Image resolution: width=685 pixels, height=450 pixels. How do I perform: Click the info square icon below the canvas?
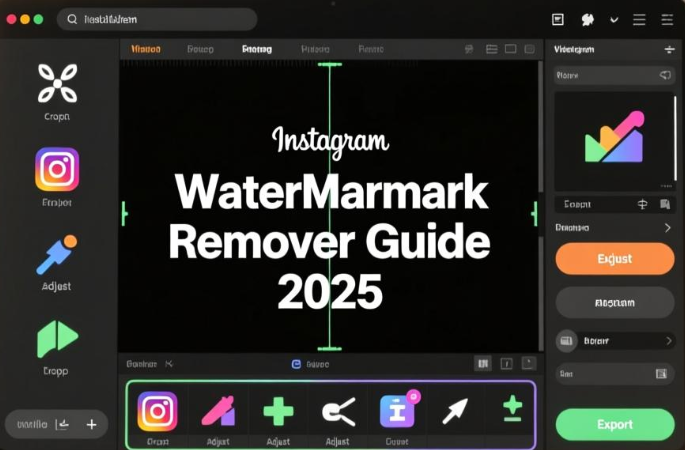pyautogui.click(x=506, y=363)
